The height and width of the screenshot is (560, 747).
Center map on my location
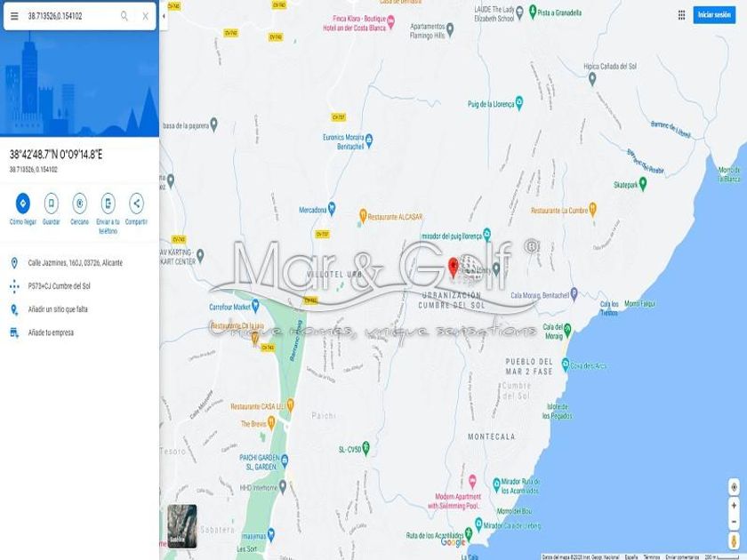coord(734,487)
